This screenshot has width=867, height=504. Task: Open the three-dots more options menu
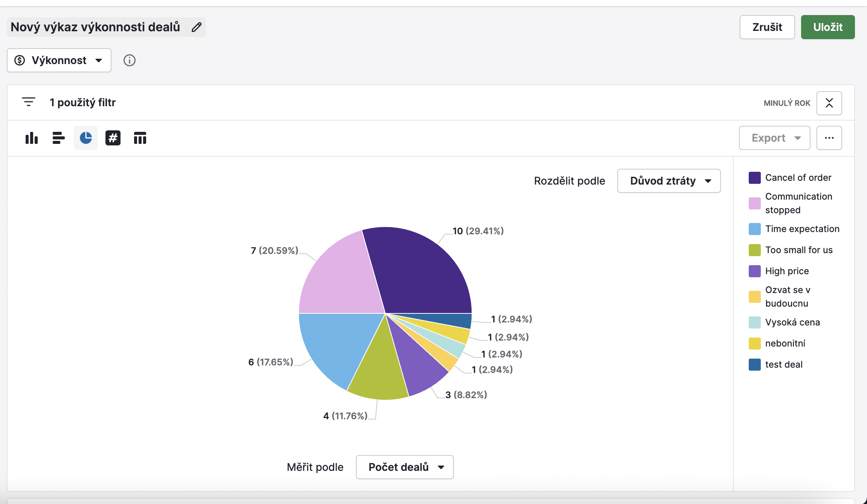[x=829, y=138]
